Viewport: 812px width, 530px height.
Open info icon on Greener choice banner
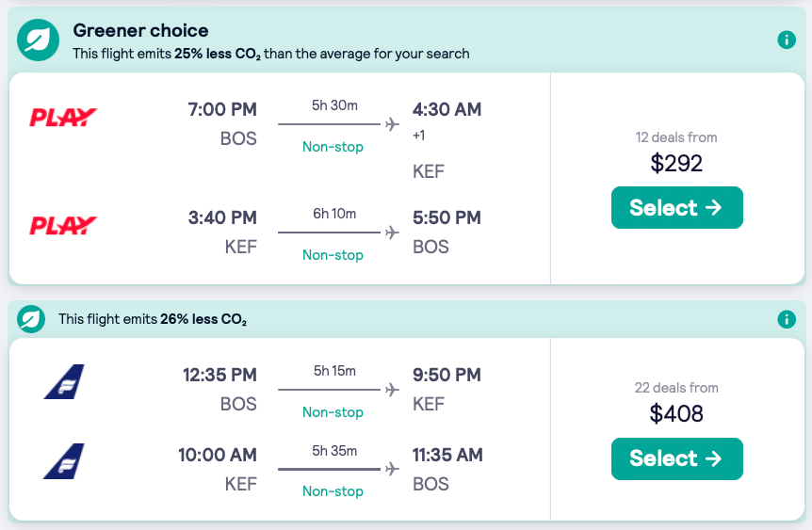click(x=787, y=40)
